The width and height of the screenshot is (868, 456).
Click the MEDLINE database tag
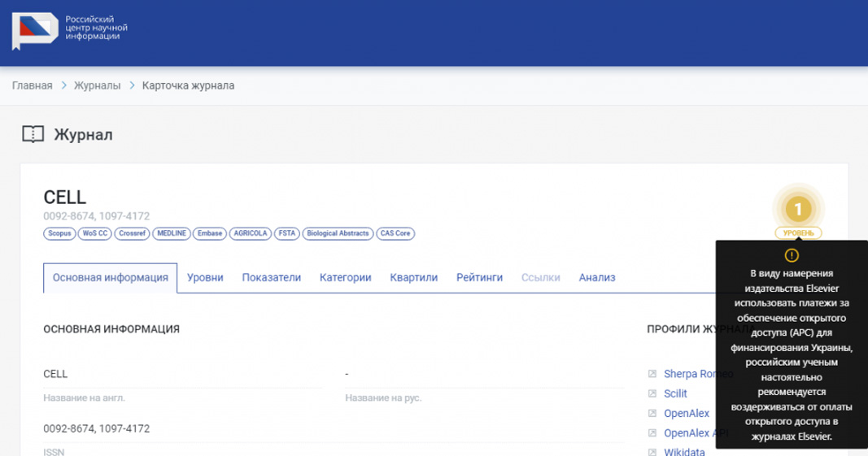tap(171, 233)
